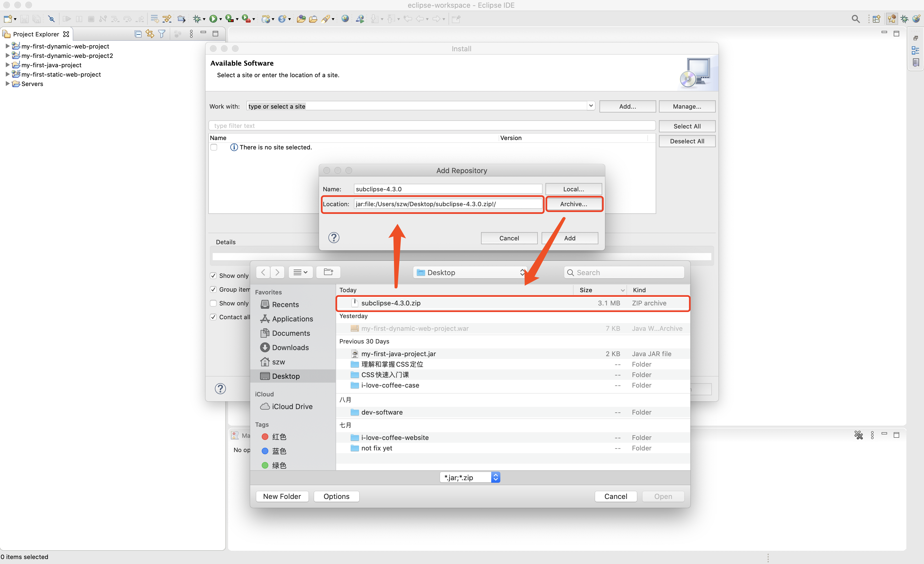Open the Desktop location popup in file chooser
This screenshot has width=924, height=564.
pyautogui.click(x=470, y=272)
